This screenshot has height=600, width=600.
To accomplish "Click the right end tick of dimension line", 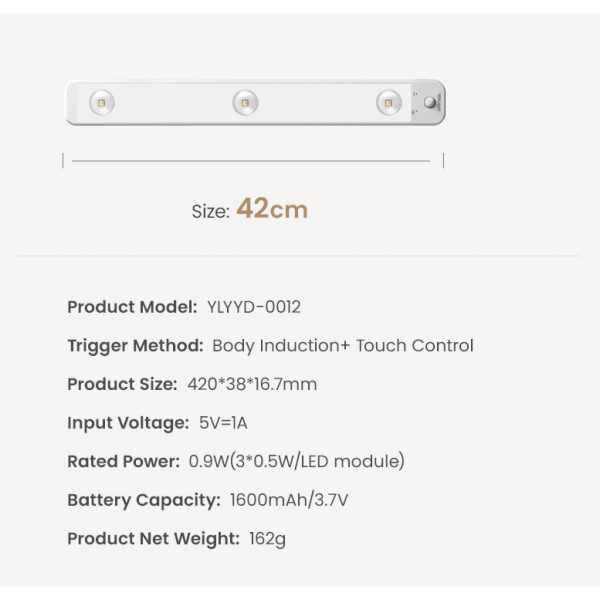I will click(443, 160).
